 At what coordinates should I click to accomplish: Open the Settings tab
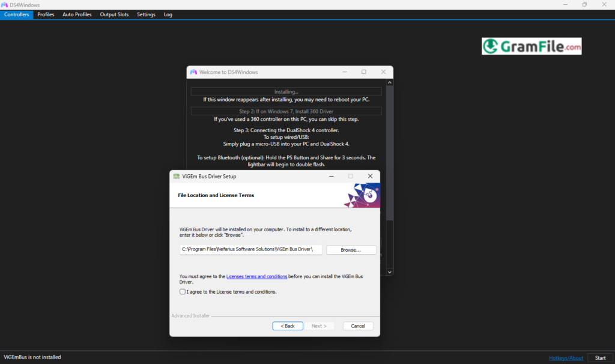point(146,14)
